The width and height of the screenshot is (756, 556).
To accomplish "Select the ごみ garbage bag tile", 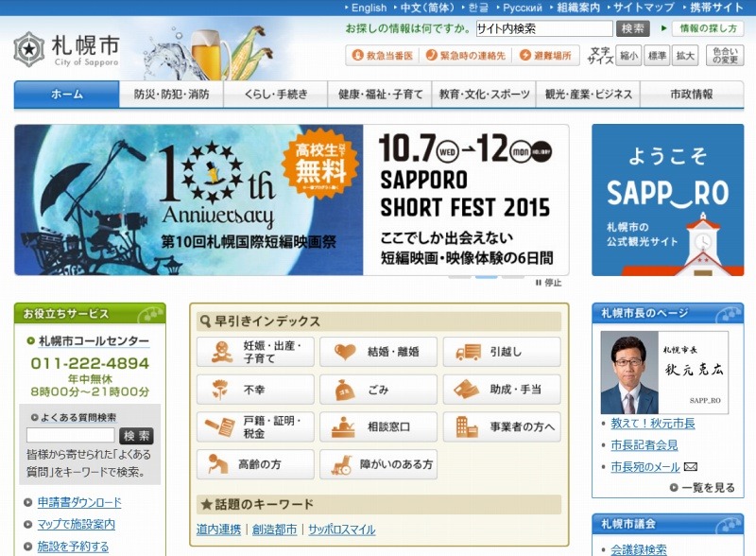I will pyautogui.click(x=379, y=390).
